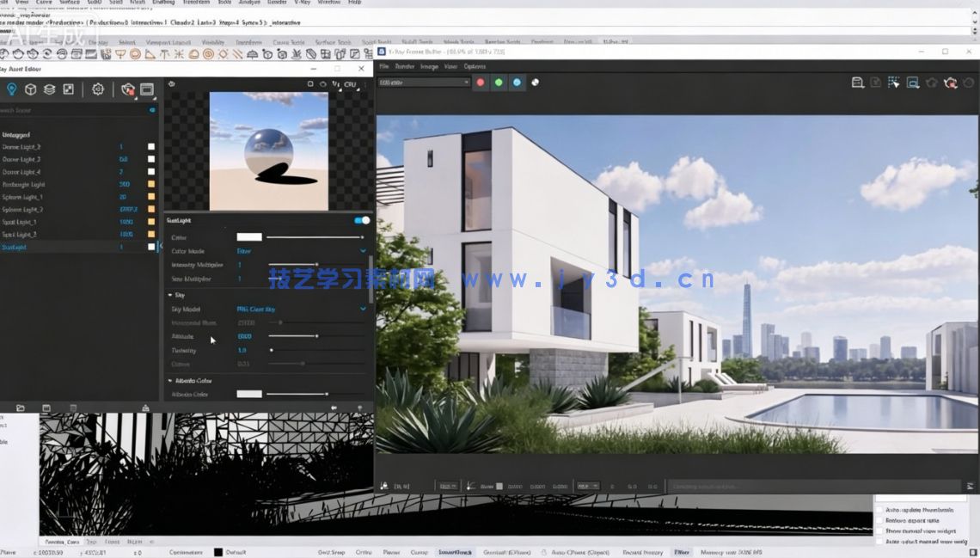
Task: Open the Lights panel in Asset Editor
Action: 13,89
